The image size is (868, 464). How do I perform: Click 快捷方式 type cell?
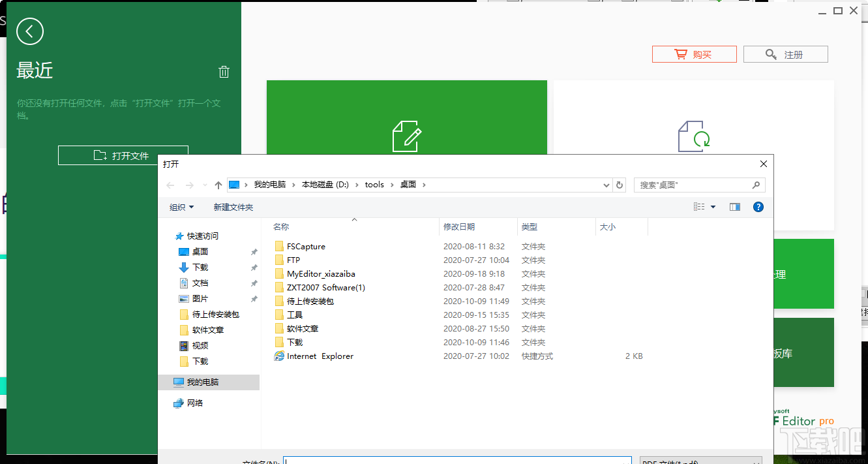pyautogui.click(x=537, y=356)
